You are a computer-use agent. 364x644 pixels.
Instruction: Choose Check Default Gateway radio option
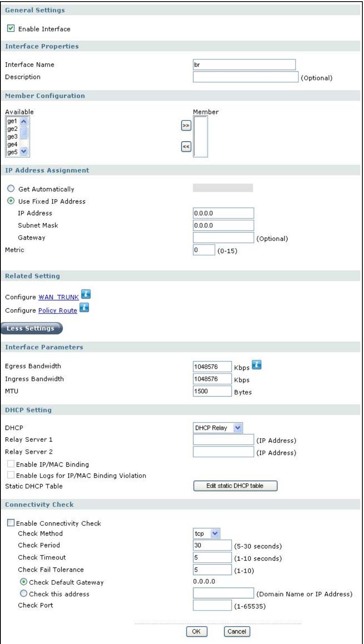pyautogui.click(x=24, y=582)
